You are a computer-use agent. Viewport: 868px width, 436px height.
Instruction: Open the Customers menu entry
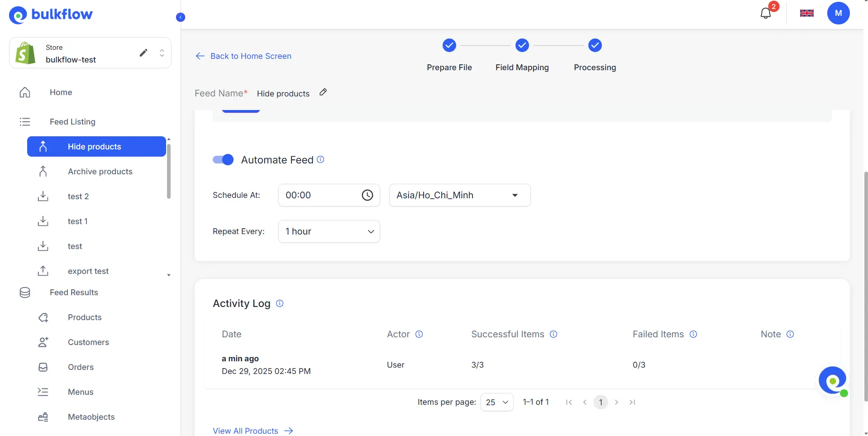[x=89, y=342]
